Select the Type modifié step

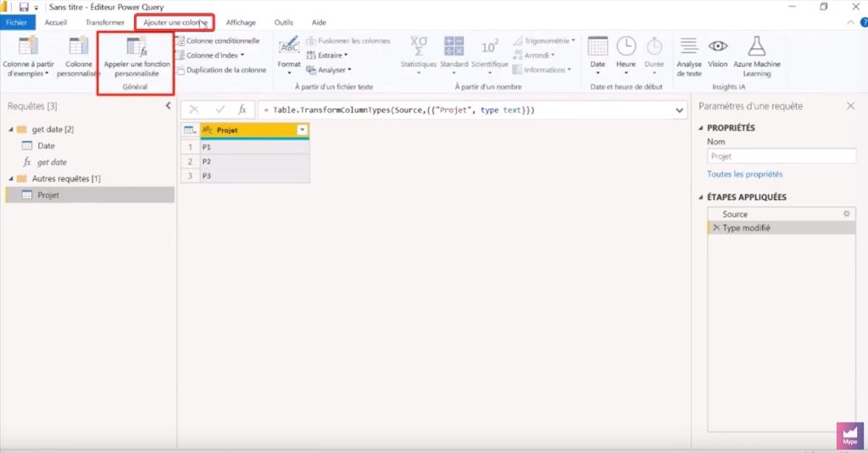(x=782, y=227)
